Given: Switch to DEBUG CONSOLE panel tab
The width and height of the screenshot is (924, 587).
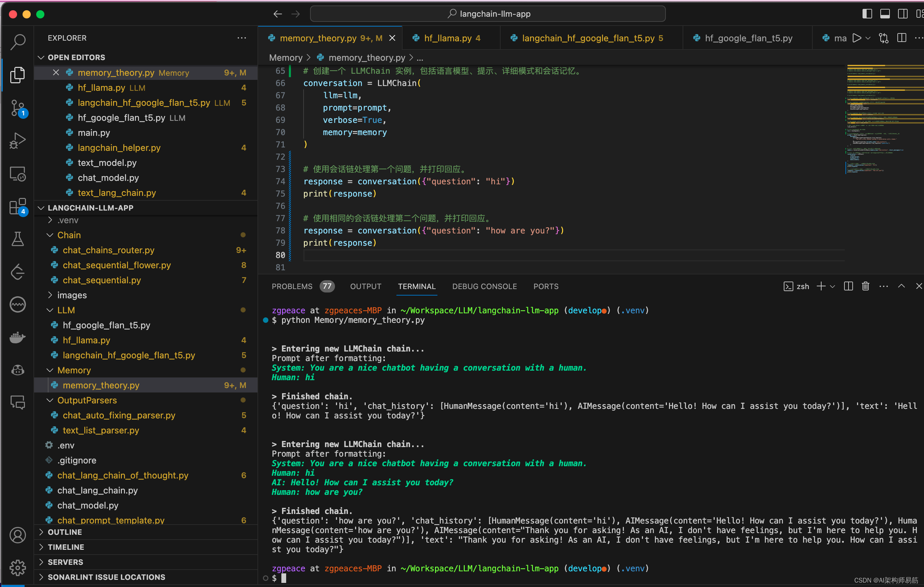Looking at the screenshot, I should pos(484,286).
